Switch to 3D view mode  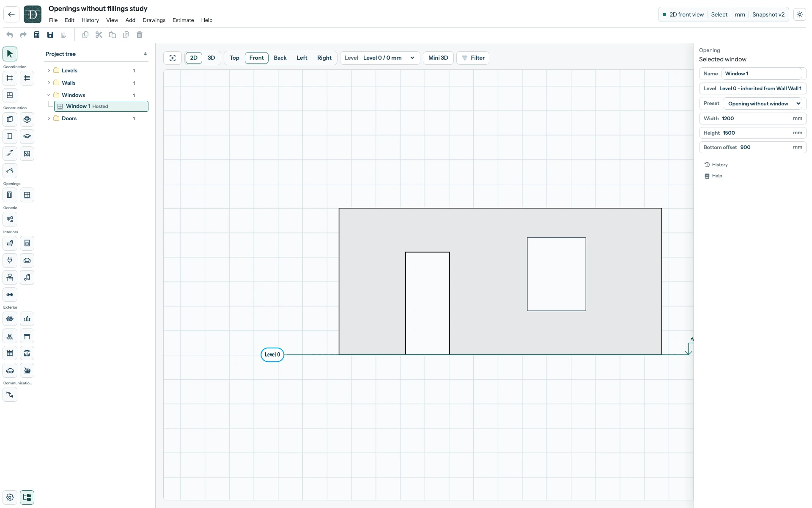pos(211,58)
